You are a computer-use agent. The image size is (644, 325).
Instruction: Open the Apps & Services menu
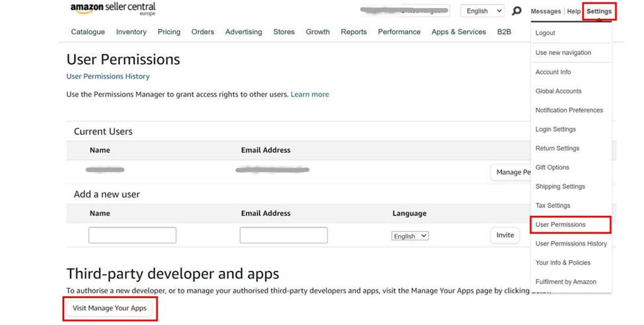click(x=459, y=32)
